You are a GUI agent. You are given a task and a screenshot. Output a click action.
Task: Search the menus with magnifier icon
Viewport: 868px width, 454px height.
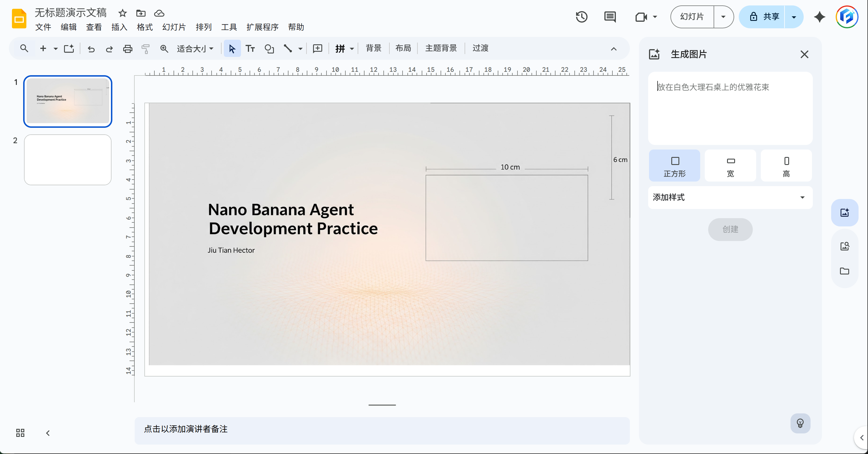[x=24, y=49]
